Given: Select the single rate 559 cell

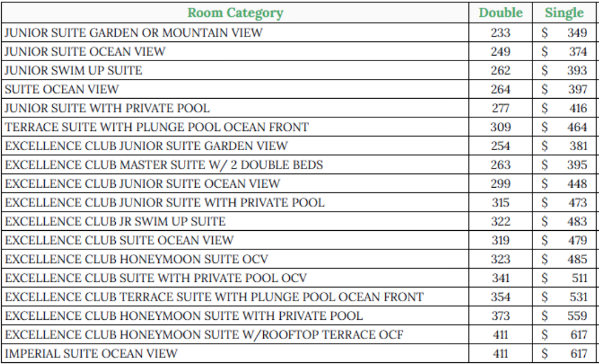Looking at the screenshot, I should pos(564,315).
